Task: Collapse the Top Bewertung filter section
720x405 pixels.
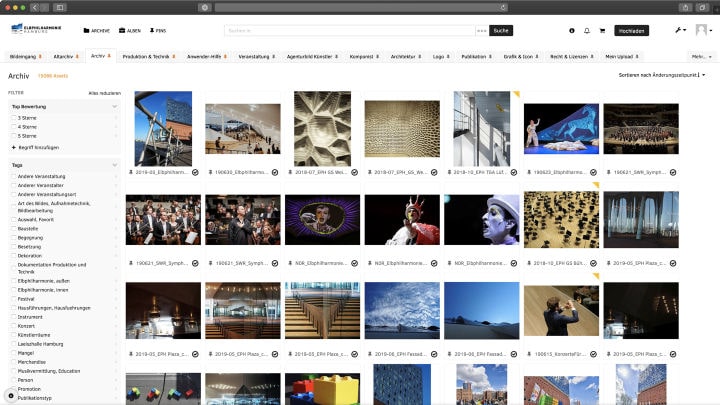Action: click(x=115, y=107)
